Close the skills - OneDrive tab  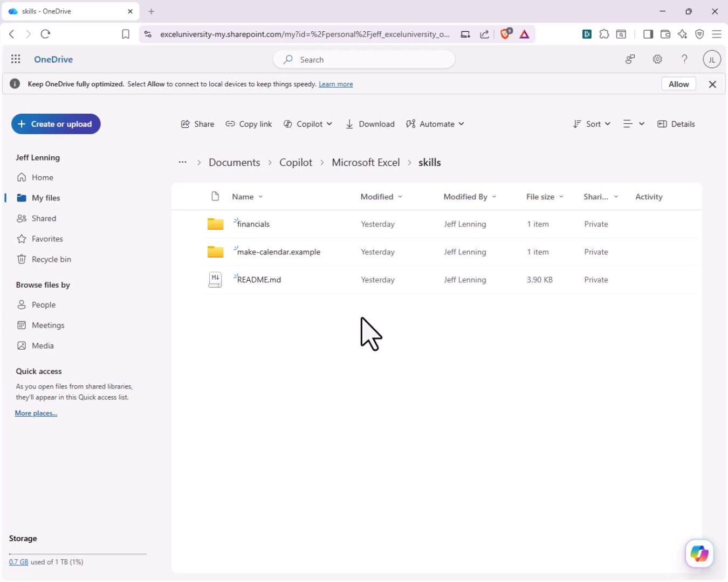click(130, 11)
